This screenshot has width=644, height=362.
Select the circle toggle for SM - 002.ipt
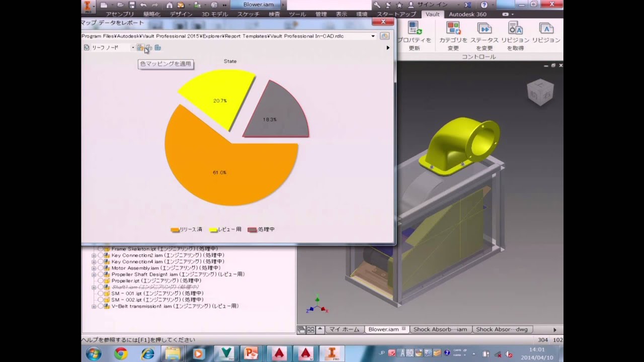(x=100, y=300)
